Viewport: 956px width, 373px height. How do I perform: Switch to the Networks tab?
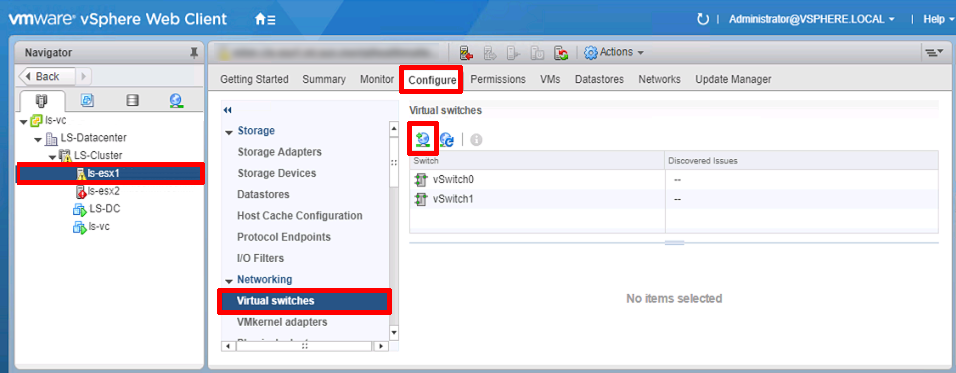pyautogui.click(x=659, y=79)
